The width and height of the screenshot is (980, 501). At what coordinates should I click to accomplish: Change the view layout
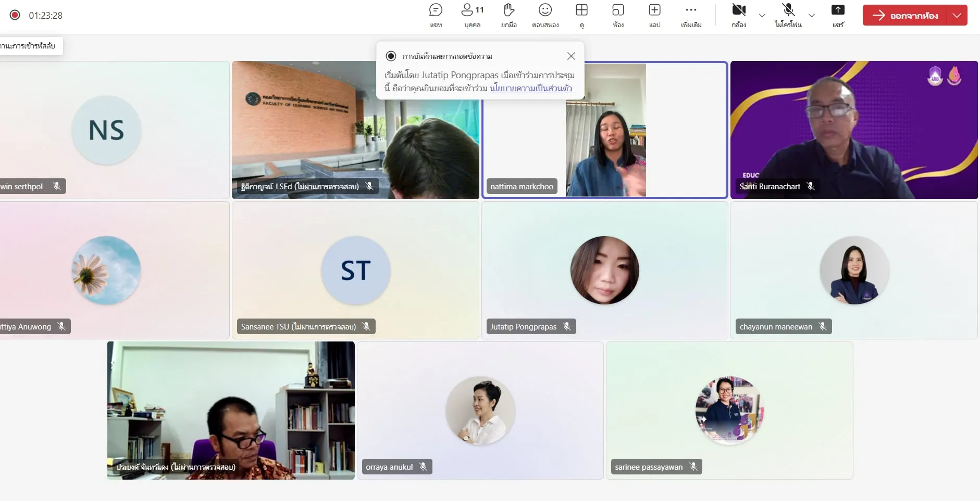coord(582,15)
